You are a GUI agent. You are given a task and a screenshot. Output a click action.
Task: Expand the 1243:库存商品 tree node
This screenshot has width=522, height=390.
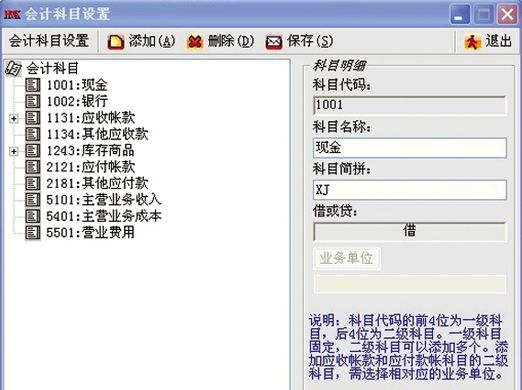(x=14, y=151)
